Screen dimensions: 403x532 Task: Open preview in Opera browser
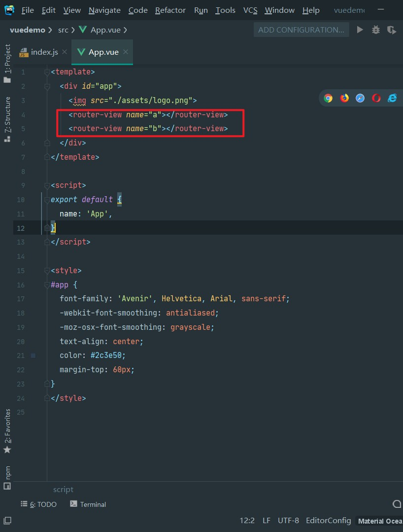click(x=376, y=99)
